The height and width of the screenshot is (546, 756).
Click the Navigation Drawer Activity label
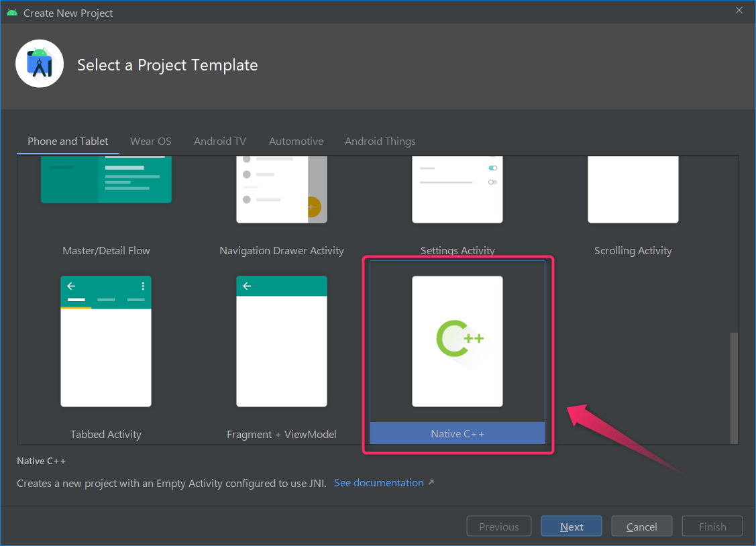282,251
